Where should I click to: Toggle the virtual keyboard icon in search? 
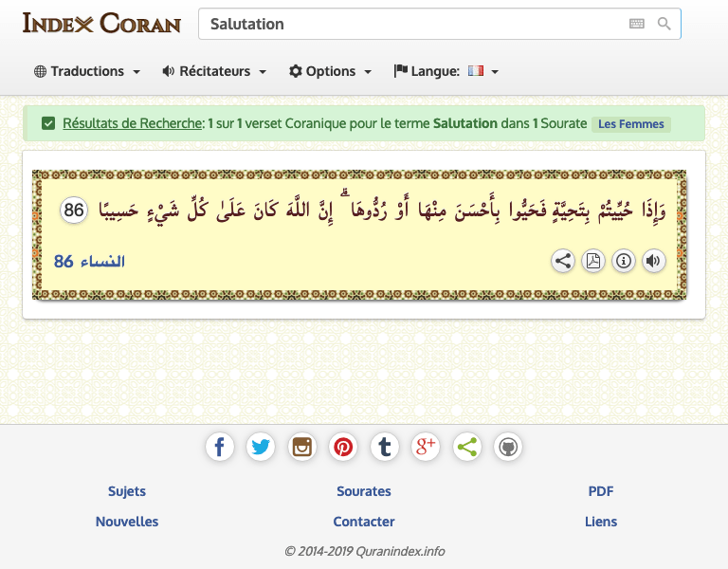point(637,24)
